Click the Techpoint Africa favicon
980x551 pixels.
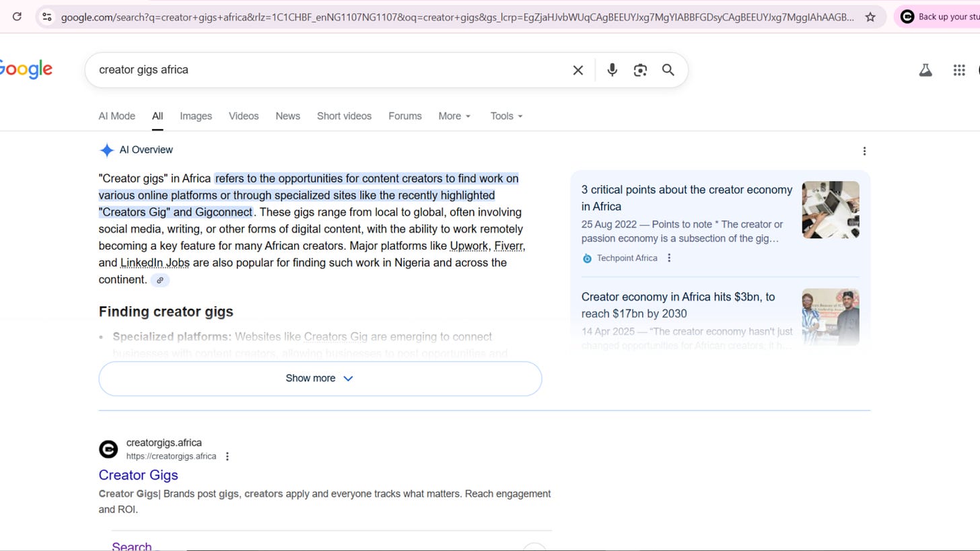(x=587, y=258)
